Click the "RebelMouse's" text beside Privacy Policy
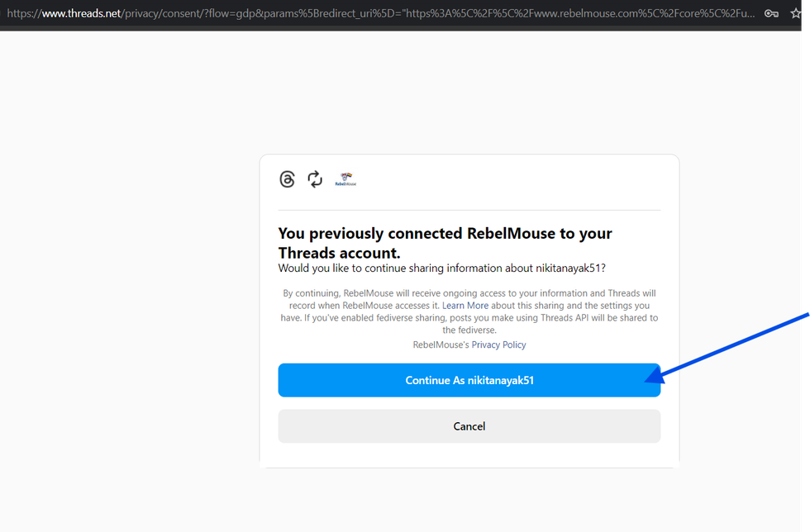This screenshot has width=810, height=532. coord(441,344)
